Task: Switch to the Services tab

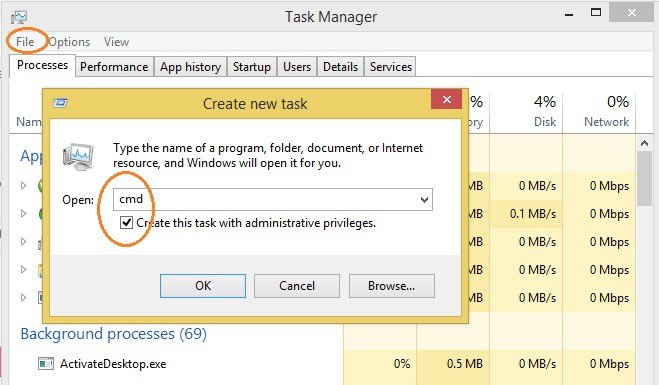Action: click(x=390, y=67)
